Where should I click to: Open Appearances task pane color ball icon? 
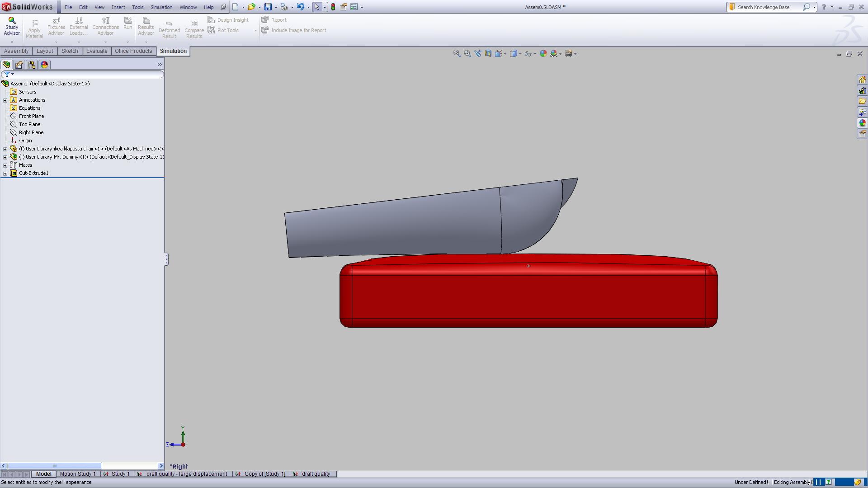click(862, 123)
